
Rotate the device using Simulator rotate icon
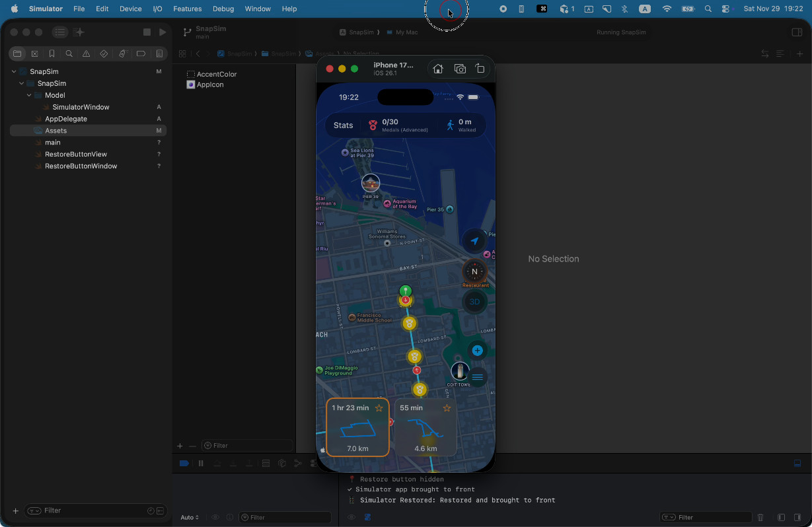point(480,69)
